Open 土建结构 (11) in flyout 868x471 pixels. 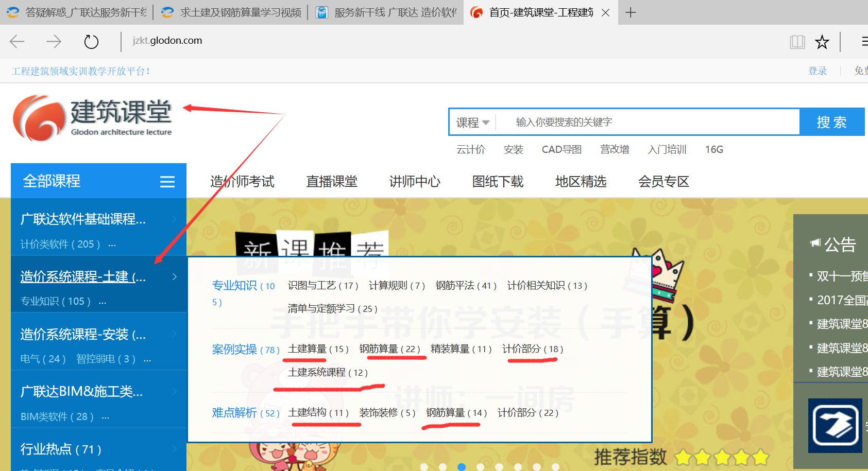[x=318, y=413]
